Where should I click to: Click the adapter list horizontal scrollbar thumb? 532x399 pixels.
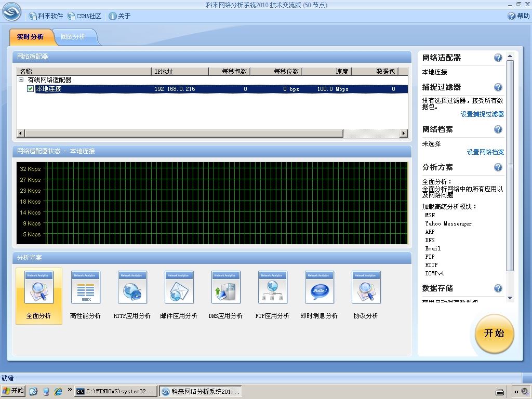point(184,134)
